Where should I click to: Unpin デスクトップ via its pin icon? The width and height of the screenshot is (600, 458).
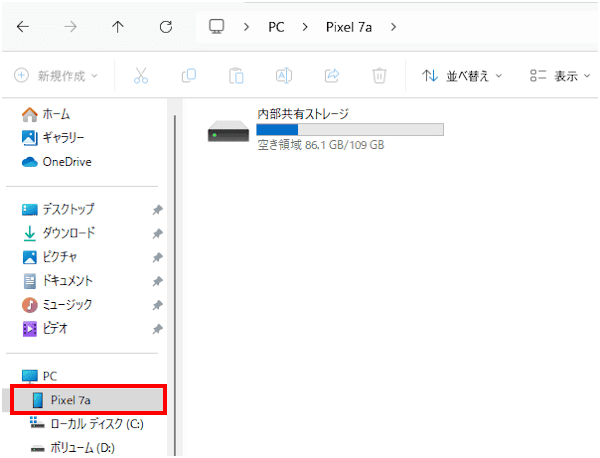click(157, 210)
